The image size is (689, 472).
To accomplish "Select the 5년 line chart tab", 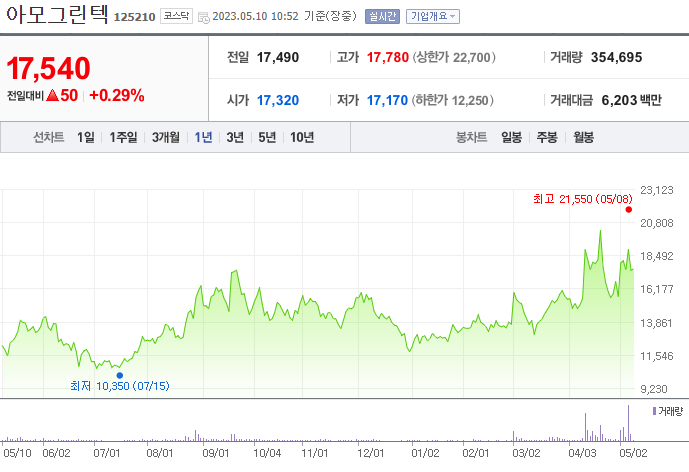I will point(267,137).
